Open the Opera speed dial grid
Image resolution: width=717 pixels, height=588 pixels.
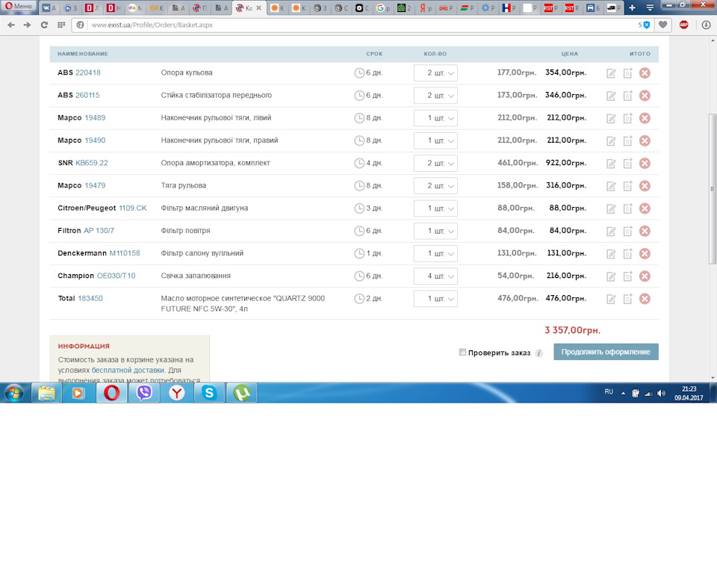point(61,25)
